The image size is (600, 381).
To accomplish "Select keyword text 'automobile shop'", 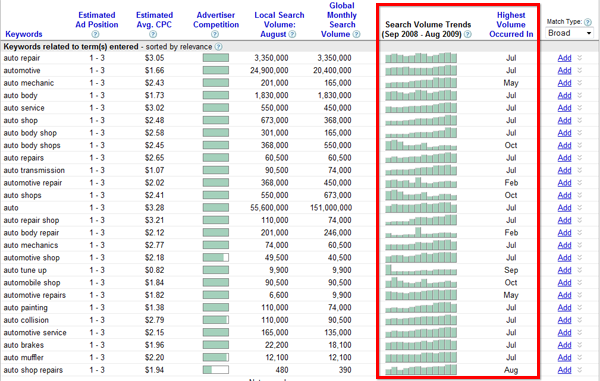I will (32, 283).
